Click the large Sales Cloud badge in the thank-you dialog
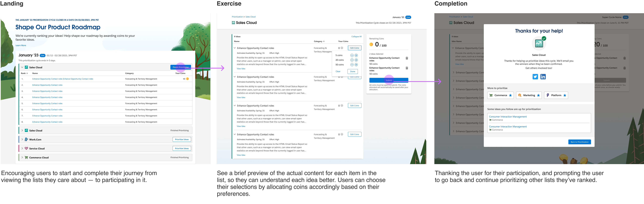This screenshot has height=204, width=644. [x=539, y=43]
